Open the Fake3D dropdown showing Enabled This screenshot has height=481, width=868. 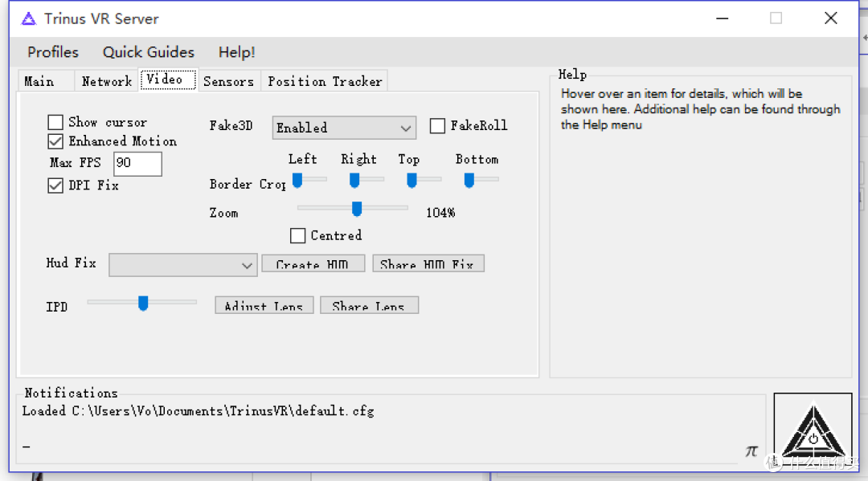pos(344,128)
